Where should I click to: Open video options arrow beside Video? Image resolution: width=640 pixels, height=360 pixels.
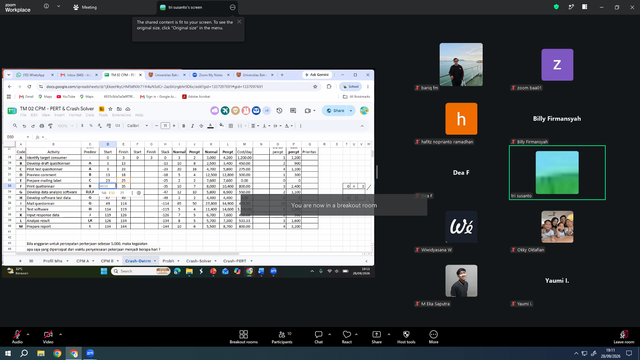pos(60,334)
